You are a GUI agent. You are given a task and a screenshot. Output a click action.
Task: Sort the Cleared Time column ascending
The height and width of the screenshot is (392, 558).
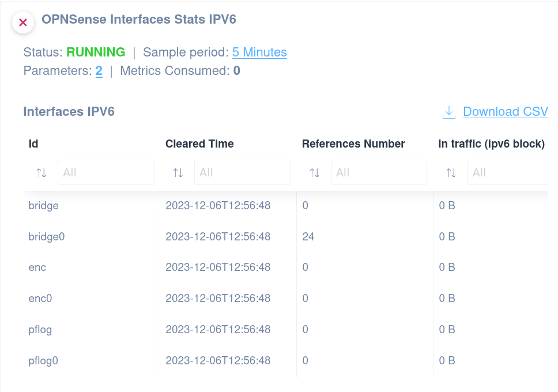click(178, 172)
